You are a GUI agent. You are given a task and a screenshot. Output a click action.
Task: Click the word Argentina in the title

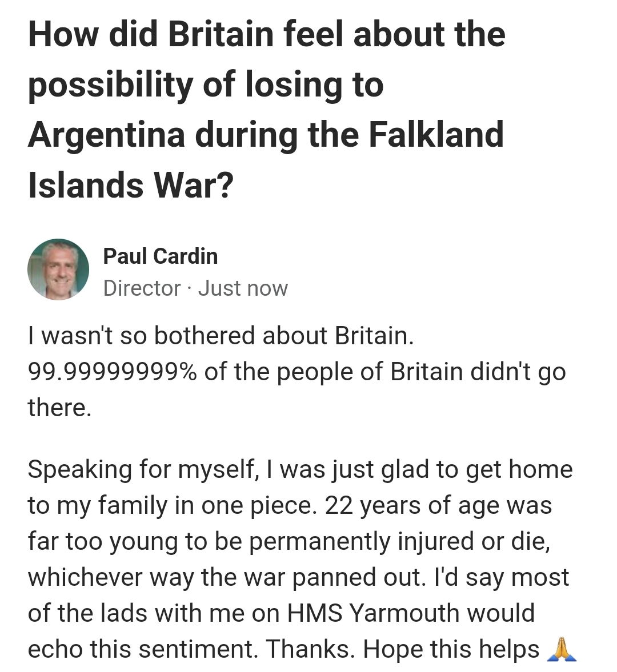(x=106, y=134)
